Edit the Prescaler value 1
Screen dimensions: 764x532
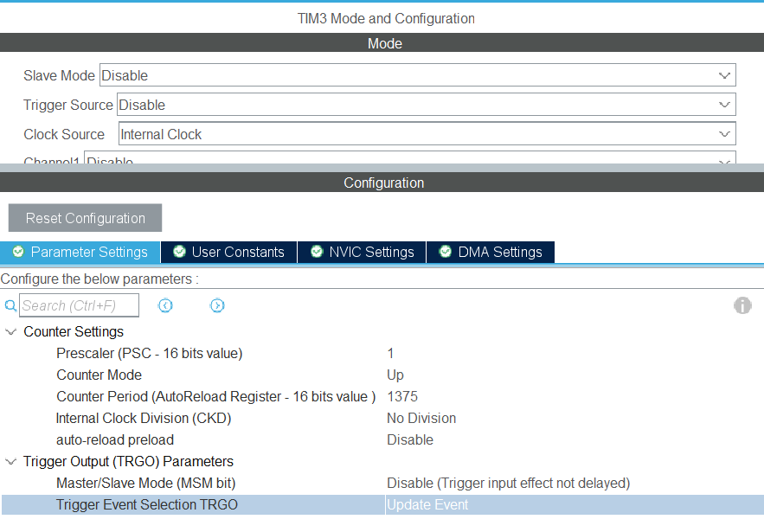pos(390,353)
